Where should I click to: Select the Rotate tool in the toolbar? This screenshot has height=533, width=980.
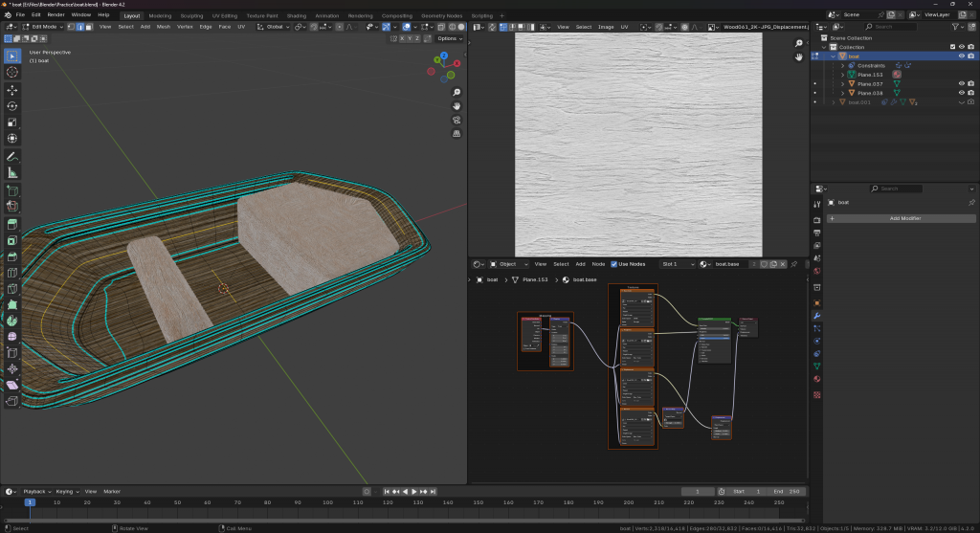pos(12,105)
